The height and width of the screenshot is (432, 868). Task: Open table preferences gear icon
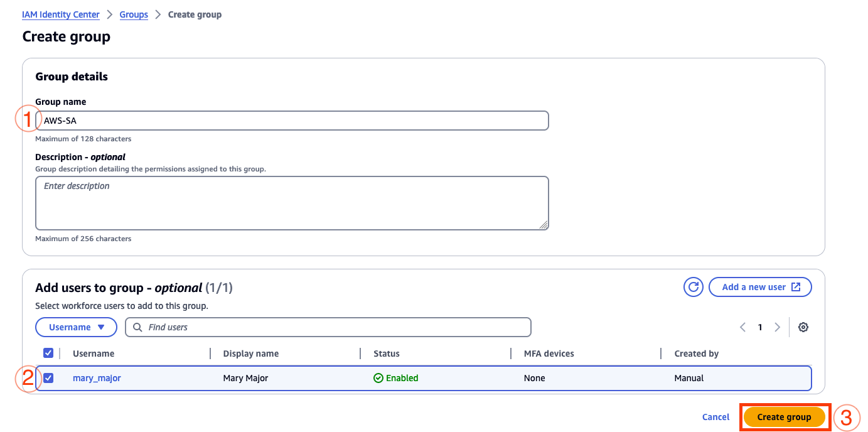click(x=803, y=327)
